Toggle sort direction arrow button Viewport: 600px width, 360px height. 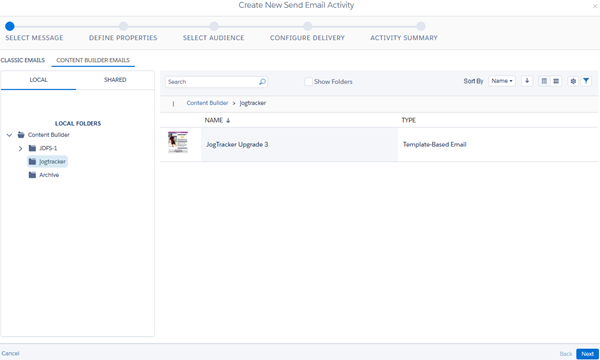coord(527,81)
